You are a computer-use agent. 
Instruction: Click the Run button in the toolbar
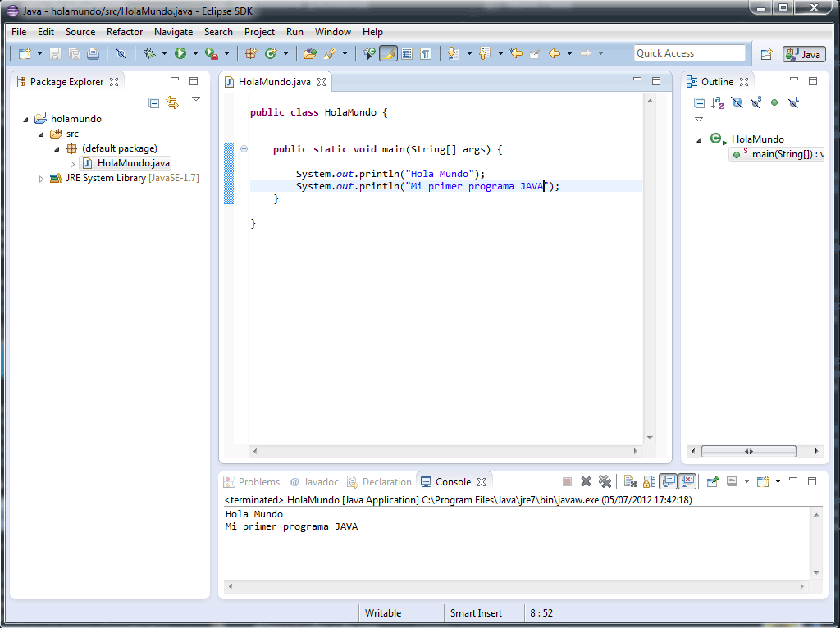tap(180, 53)
